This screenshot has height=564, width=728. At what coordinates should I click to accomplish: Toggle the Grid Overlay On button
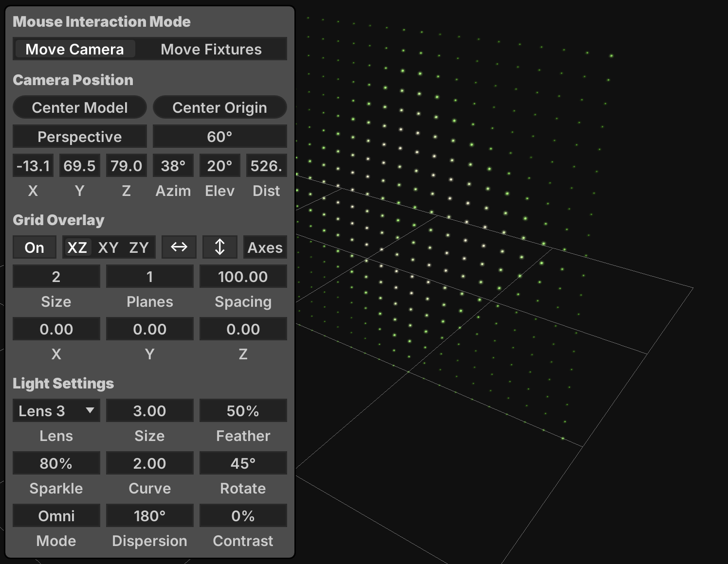(35, 247)
